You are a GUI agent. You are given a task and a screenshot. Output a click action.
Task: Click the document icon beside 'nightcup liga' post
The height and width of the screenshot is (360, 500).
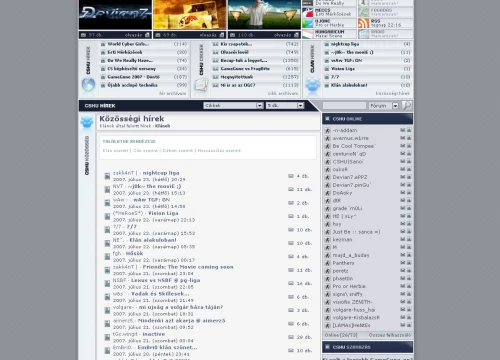pos(107,176)
